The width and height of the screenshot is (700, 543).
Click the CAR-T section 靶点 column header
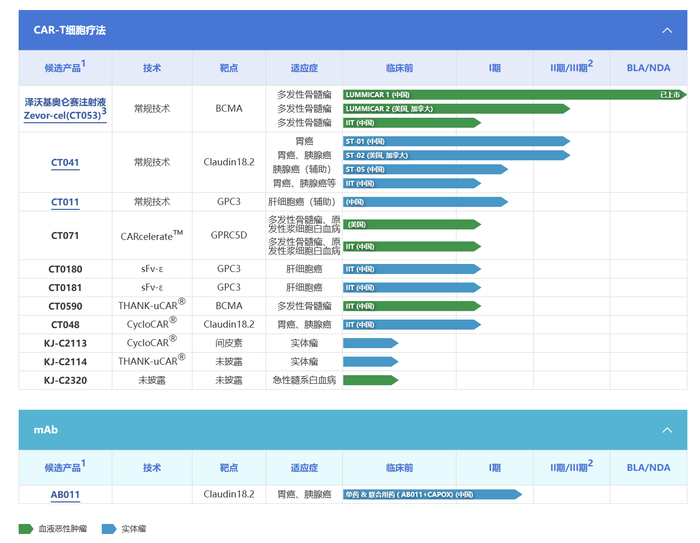pyautogui.click(x=229, y=68)
